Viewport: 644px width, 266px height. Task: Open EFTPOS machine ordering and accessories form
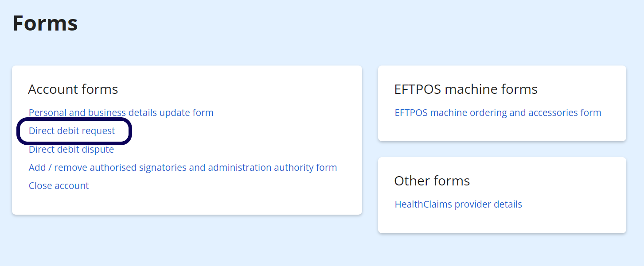tap(498, 113)
